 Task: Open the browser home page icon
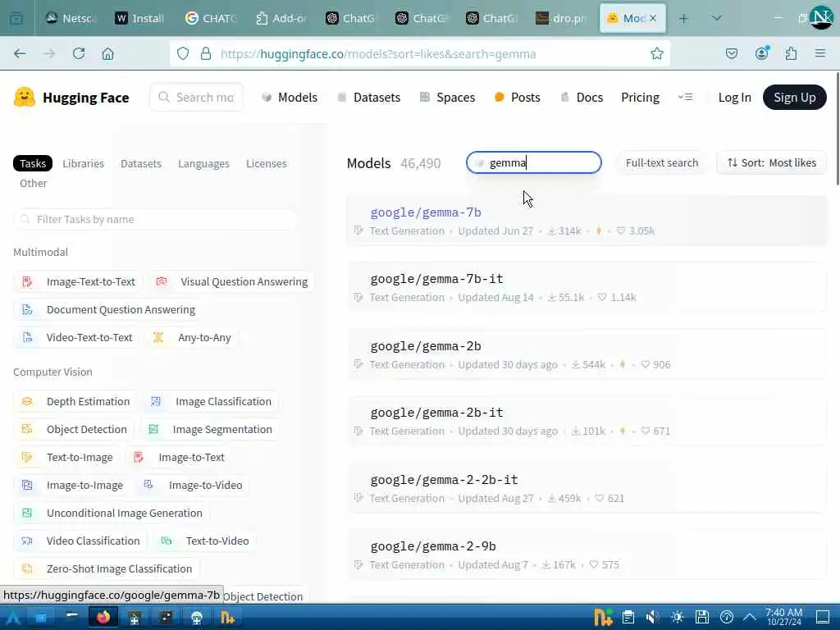pyautogui.click(x=107, y=53)
